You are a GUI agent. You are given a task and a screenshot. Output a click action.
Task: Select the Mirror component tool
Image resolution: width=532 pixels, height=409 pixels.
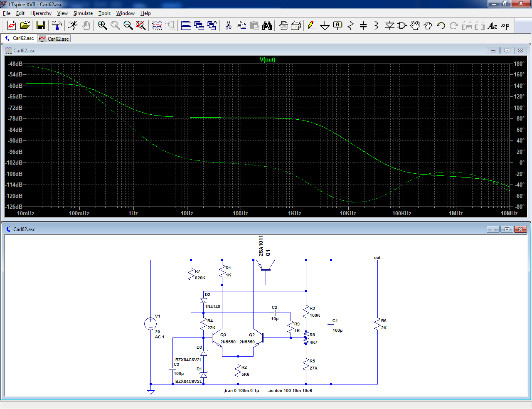[480, 26]
